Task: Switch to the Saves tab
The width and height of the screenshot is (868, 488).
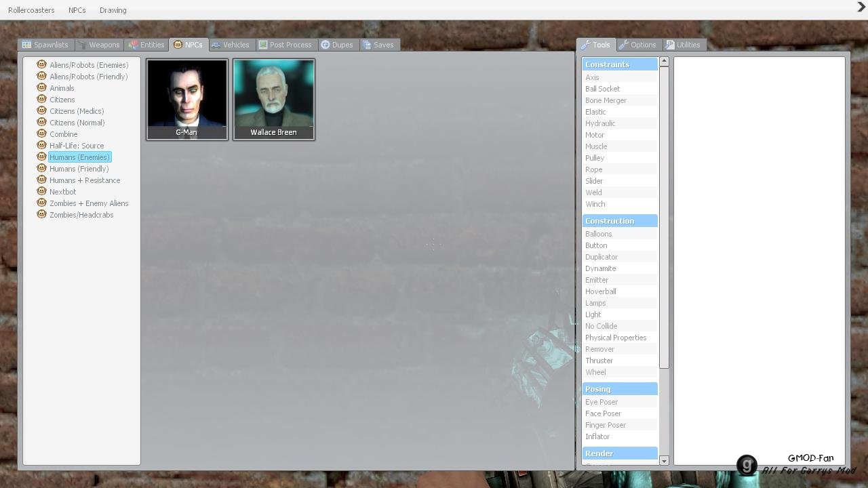Action: tap(378, 45)
